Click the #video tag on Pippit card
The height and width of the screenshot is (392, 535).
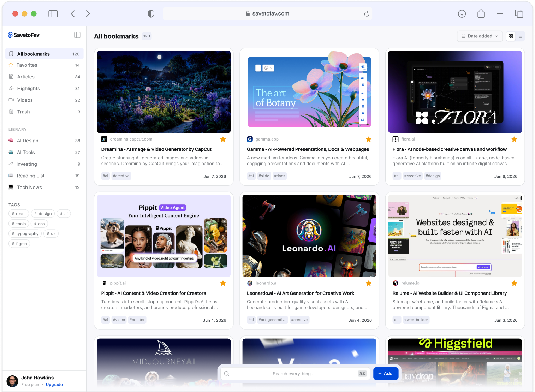(x=119, y=320)
